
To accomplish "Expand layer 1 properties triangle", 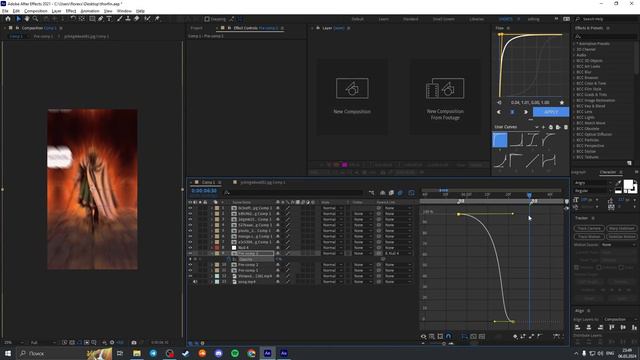I will pyautogui.click(x=212, y=208).
